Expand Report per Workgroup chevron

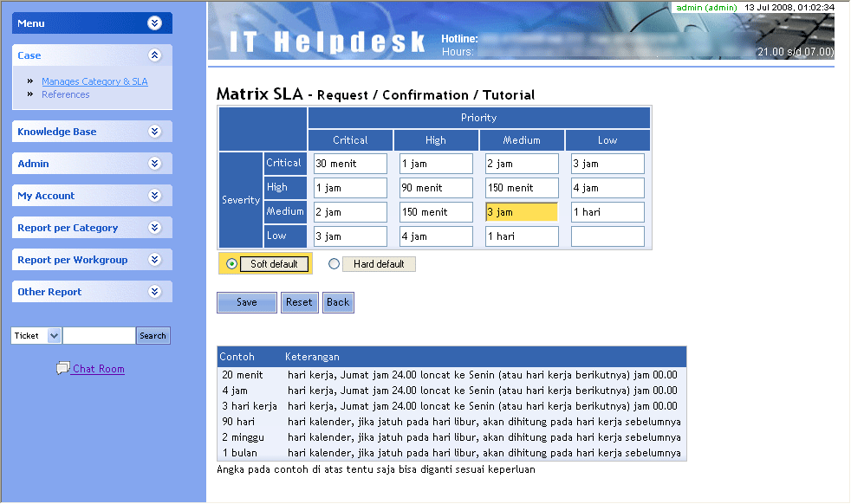pos(155,260)
